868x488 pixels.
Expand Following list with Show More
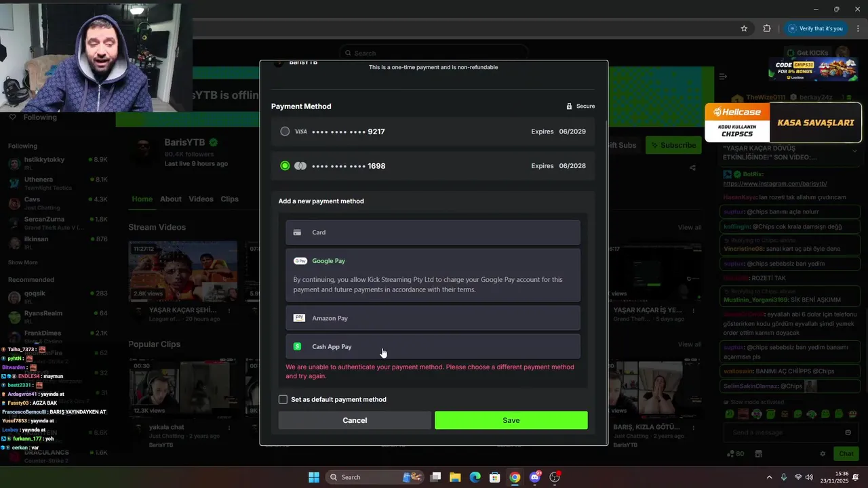point(22,262)
